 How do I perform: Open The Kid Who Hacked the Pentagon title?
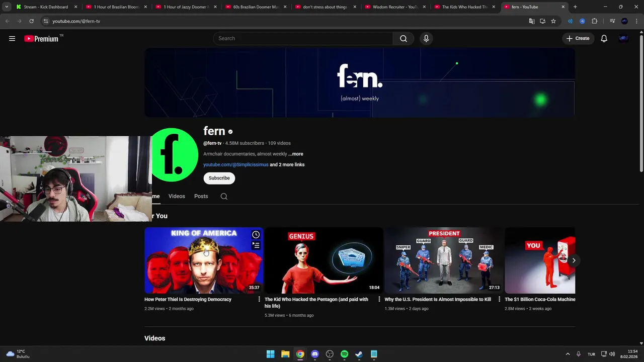pos(316,303)
